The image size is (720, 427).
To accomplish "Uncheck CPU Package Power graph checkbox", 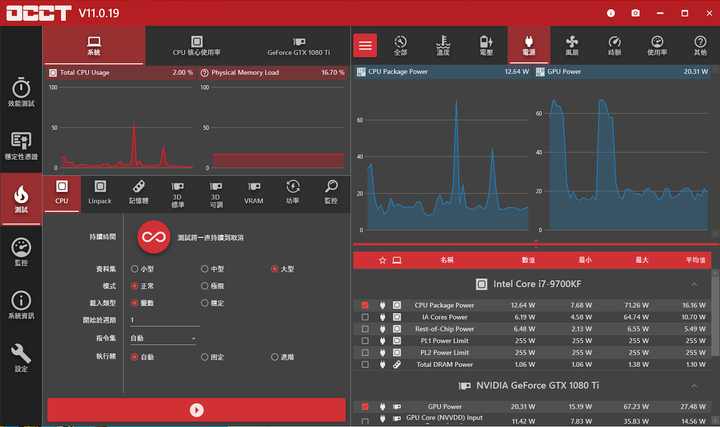I will (365, 305).
